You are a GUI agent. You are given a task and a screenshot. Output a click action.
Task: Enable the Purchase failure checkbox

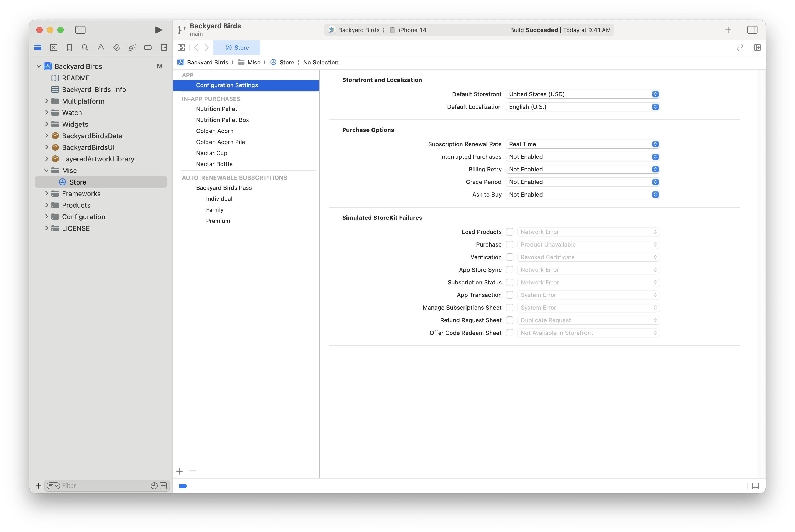509,244
